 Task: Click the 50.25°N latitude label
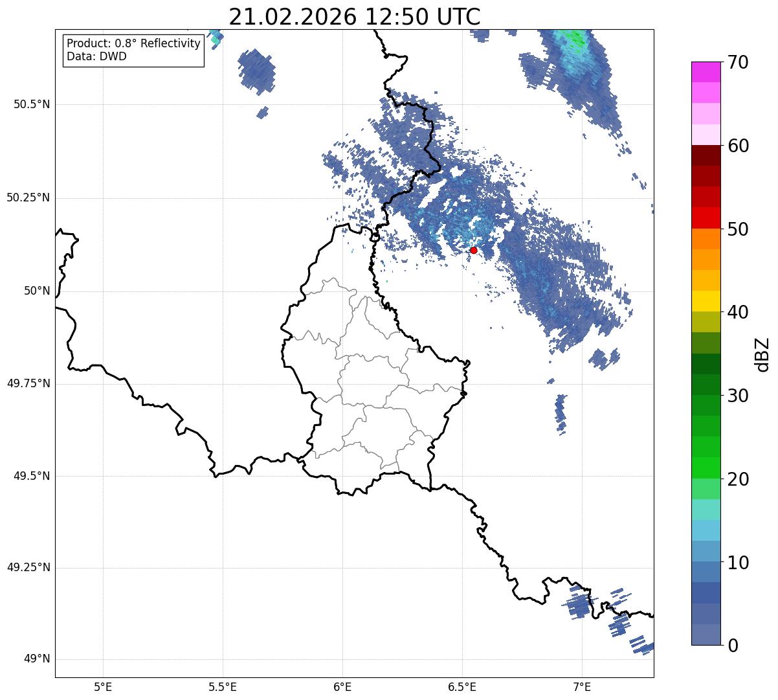coord(28,198)
